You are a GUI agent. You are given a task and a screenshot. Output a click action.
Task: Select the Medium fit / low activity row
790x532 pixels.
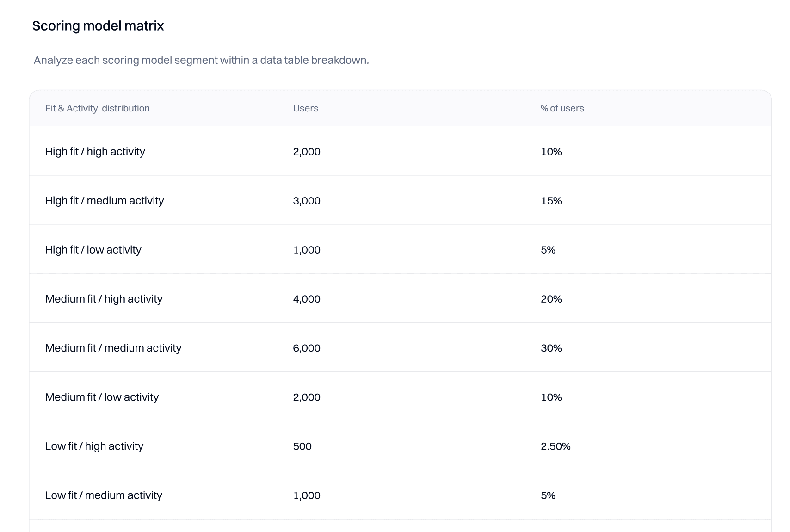point(102,396)
